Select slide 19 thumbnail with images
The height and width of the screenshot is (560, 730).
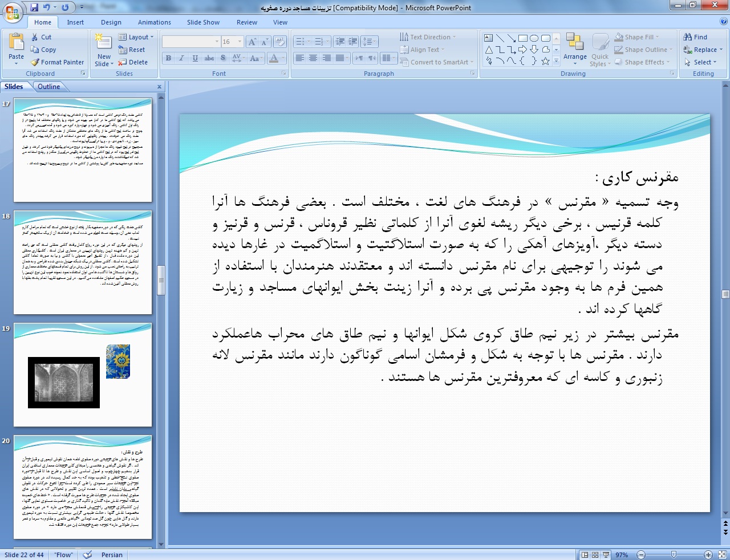tap(83, 375)
